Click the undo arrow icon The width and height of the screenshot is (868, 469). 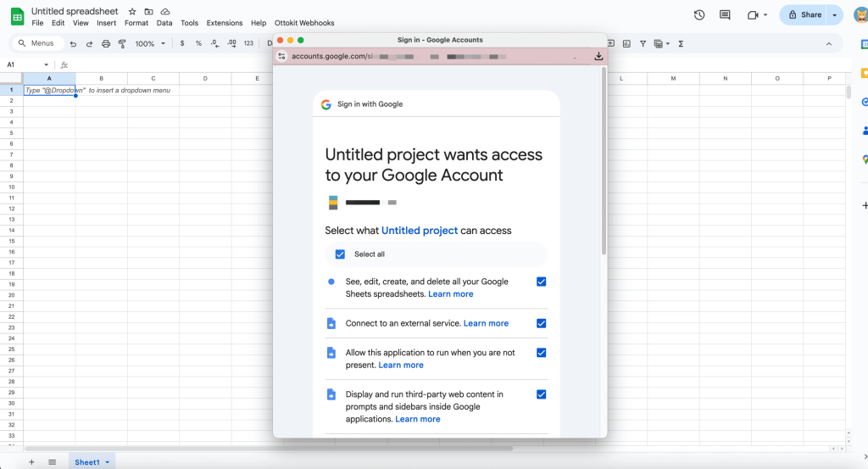pyautogui.click(x=73, y=43)
